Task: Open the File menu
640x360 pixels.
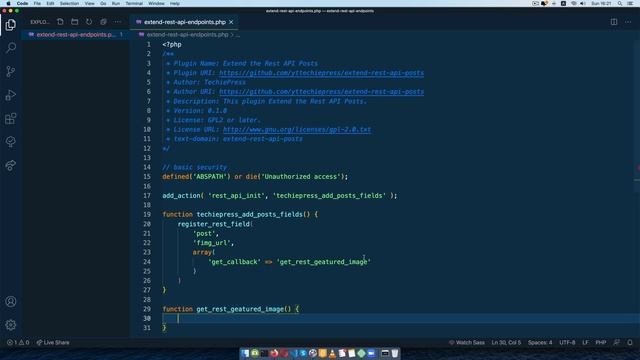Action: pos(37,3)
